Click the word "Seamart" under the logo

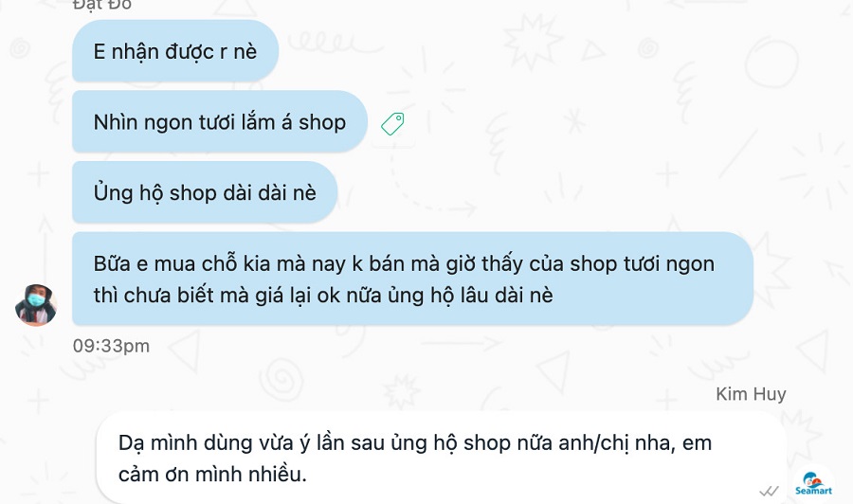(813, 491)
